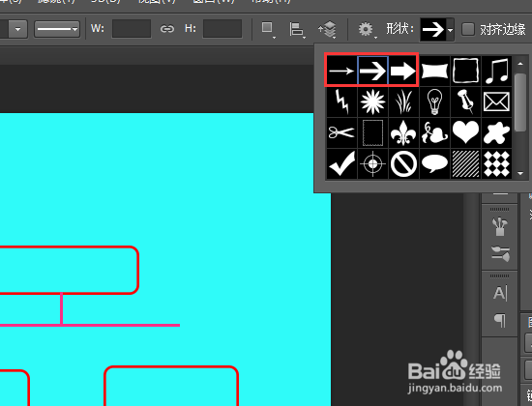Screen dimensions: 532x406
Task: Pick the envelope shape
Action: pyautogui.click(x=497, y=101)
